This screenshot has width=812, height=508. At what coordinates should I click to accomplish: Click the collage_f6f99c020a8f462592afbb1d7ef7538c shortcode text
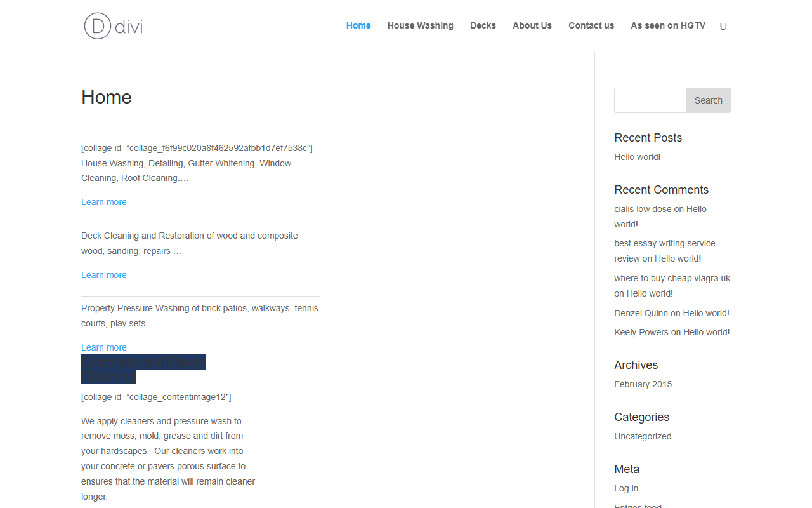[x=197, y=148]
